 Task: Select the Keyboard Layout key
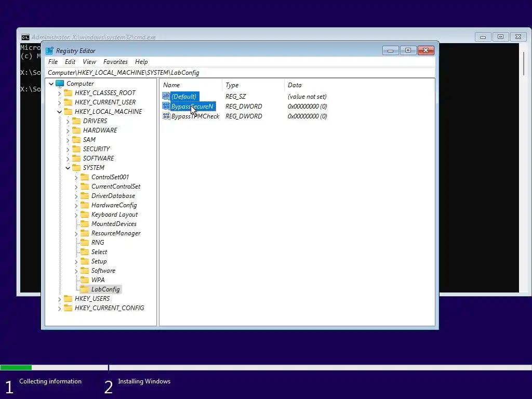(114, 215)
